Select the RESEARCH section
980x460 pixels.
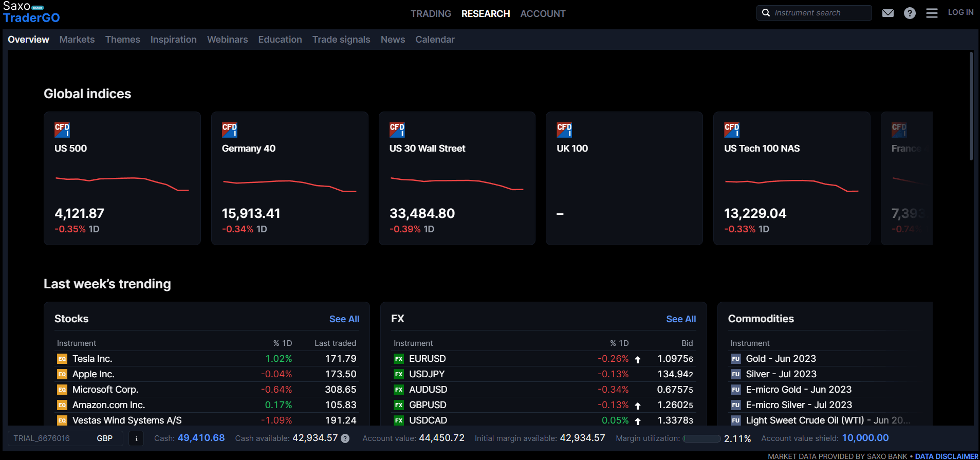tap(486, 14)
